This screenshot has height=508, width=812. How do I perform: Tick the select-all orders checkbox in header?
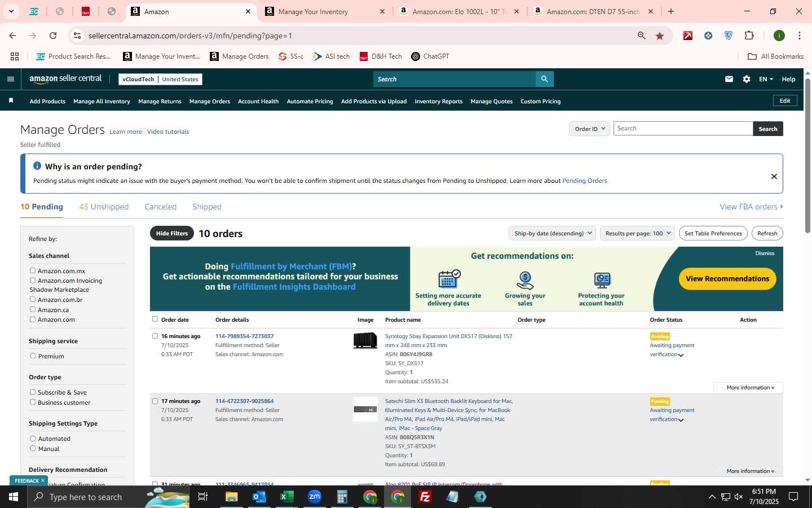click(155, 319)
